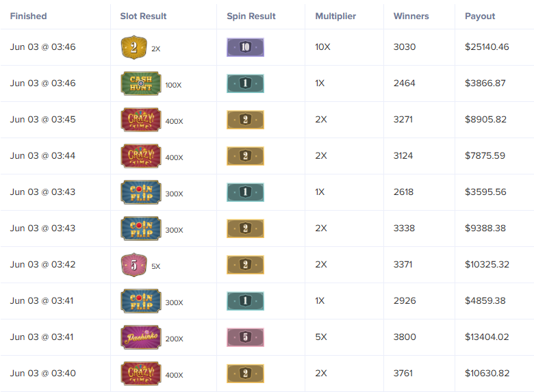Image resolution: width=534 pixels, height=392 pixels.
Task: Click the pink 5 spin result icon
Action: coord(245,337)
